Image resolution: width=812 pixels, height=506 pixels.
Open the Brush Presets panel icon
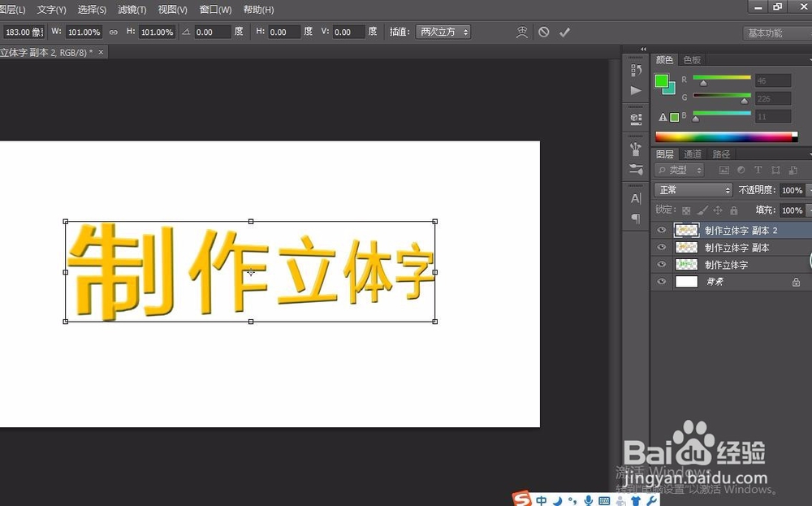tap(636, 149)
